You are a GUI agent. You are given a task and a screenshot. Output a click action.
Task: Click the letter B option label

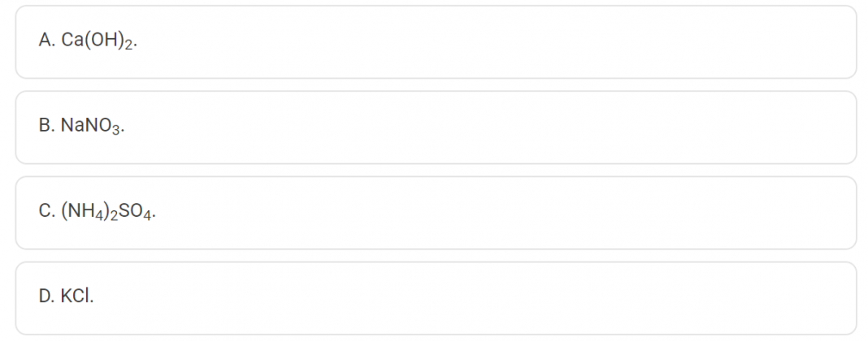(x=44, y=127)
